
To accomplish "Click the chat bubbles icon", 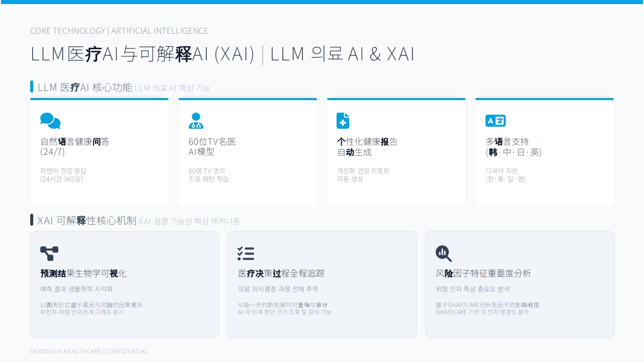I will [50, 121].
